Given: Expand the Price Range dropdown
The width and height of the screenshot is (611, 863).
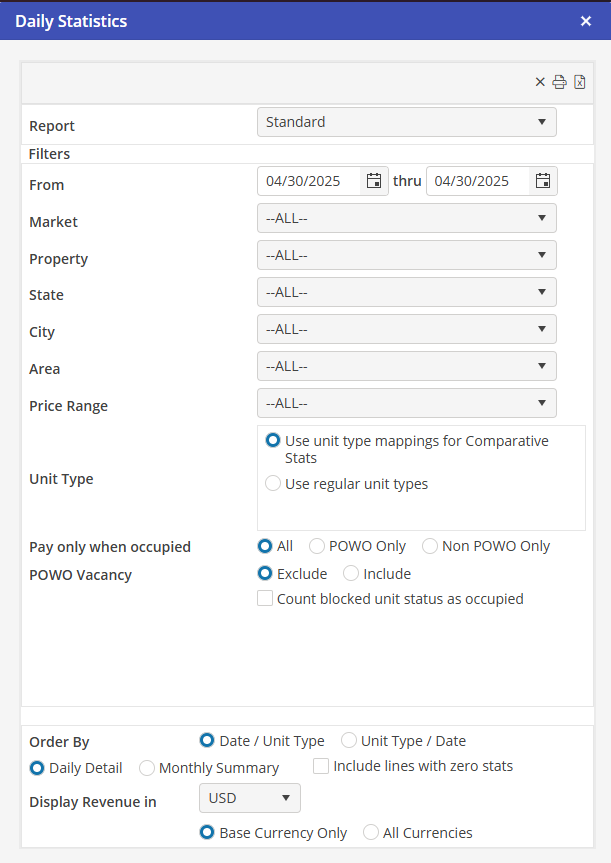Looking at the screenshot, I should coord(406,403).
